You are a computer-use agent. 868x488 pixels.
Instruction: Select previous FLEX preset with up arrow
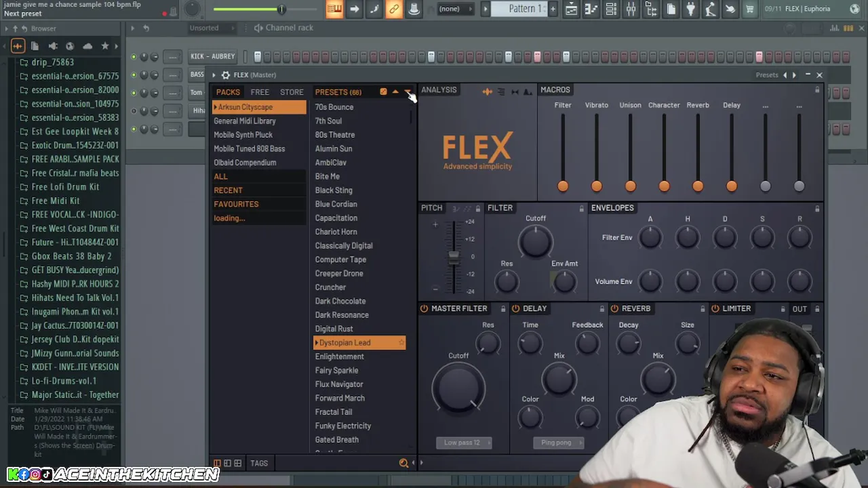click(395, 91)
